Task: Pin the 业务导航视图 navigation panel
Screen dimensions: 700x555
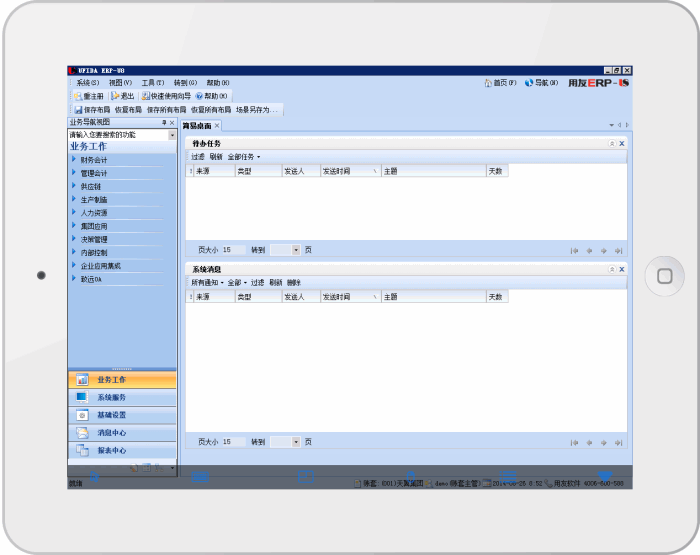Action: (164, 122)
